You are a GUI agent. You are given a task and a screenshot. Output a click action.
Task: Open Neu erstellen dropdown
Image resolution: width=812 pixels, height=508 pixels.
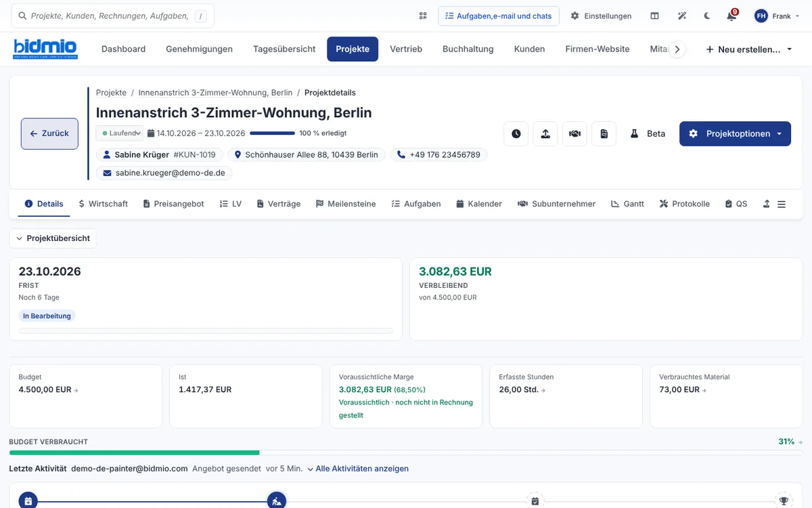coord(749,49)
